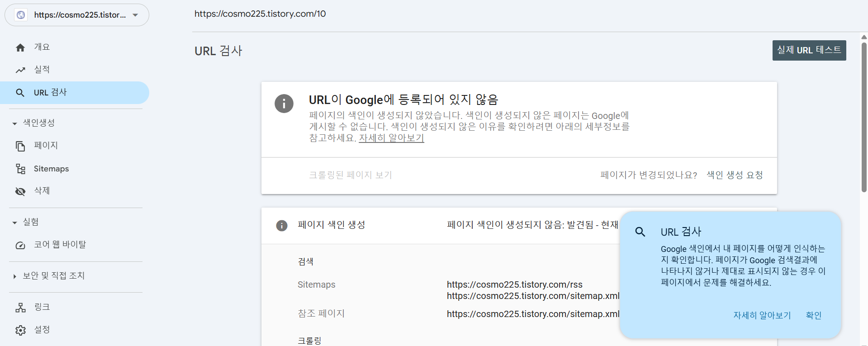Dismiss the popup with 확인

coord(814,315)
